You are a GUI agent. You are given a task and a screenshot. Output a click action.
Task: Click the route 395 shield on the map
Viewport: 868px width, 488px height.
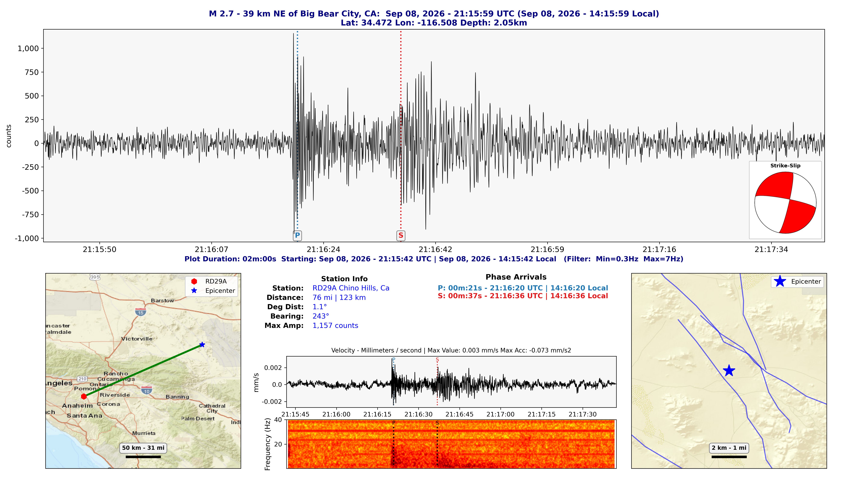(x=95, y=277)
